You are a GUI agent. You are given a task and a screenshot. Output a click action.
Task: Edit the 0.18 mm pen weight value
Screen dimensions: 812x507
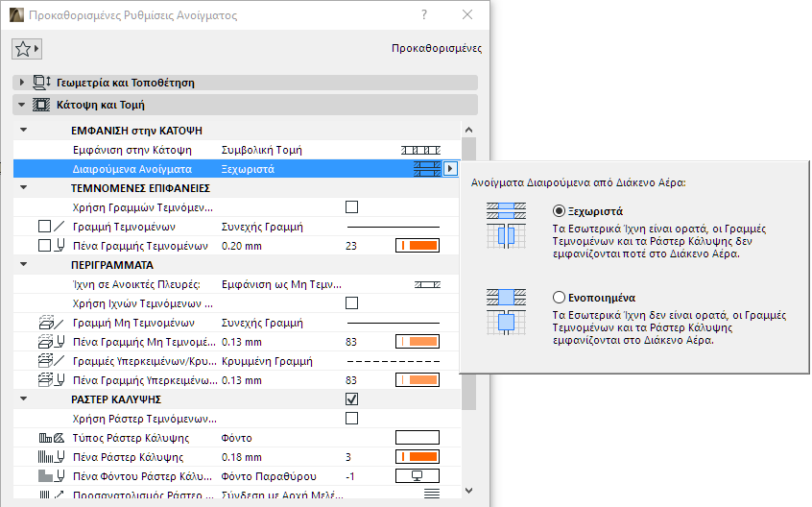[x=241, y=457]
